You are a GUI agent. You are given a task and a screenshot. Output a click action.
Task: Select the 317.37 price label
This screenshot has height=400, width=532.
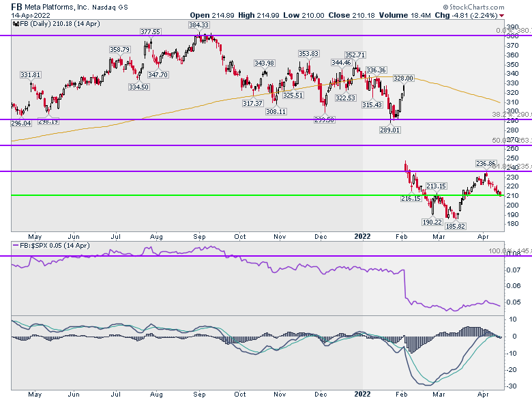pos(252,103)
